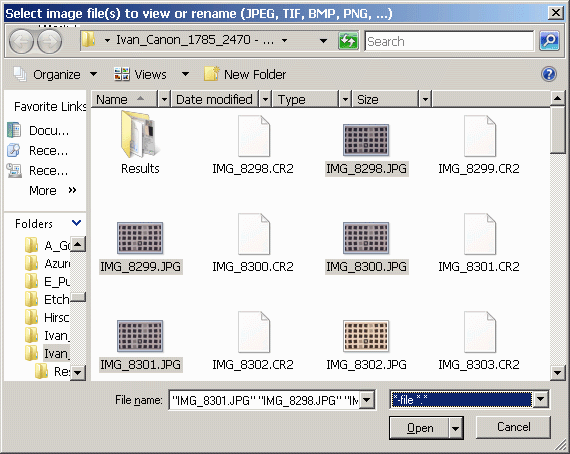Open the Organize menu

click(x=55, y=75)
